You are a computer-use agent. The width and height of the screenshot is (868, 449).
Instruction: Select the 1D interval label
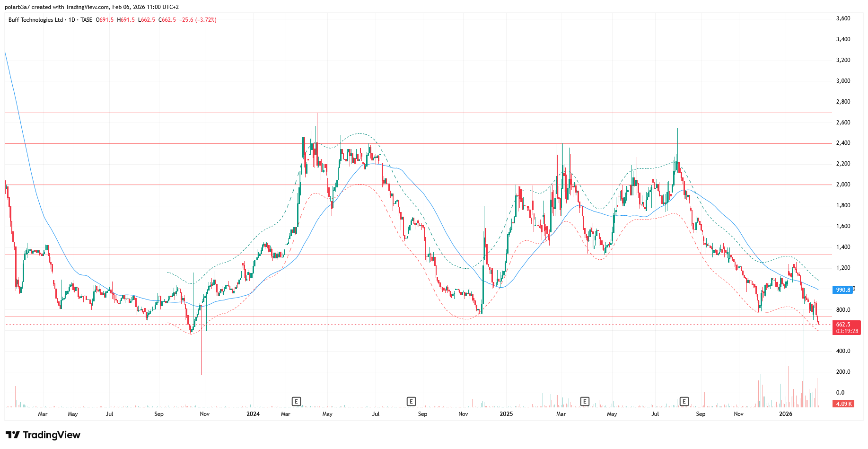point(72,20)
